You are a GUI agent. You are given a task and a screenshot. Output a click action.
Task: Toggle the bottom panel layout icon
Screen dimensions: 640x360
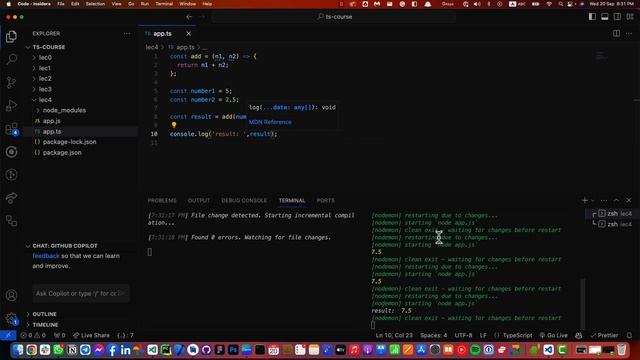click(x=605, y=17)
